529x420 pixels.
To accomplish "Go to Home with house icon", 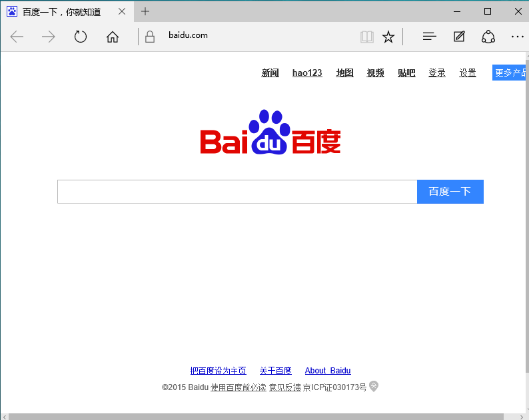I will click(x=113, y=37).
